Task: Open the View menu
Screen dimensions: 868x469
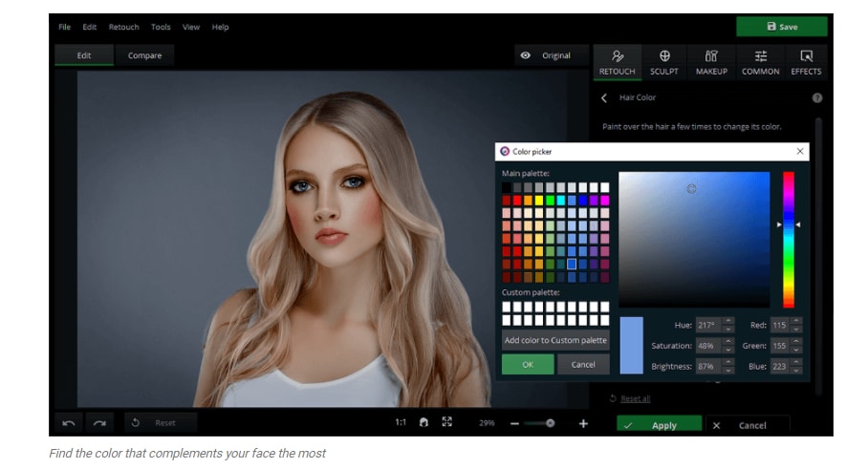Action: coord(191,27)
